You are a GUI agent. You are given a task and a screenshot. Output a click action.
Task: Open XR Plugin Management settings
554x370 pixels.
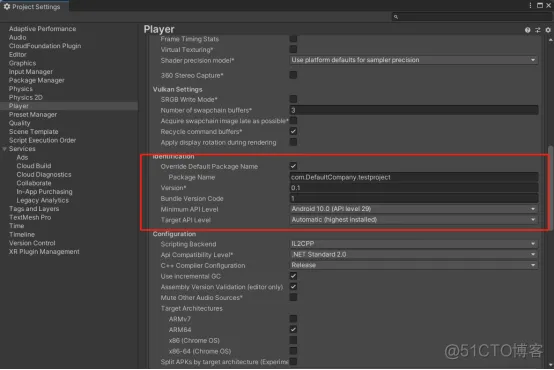(44, 252)
